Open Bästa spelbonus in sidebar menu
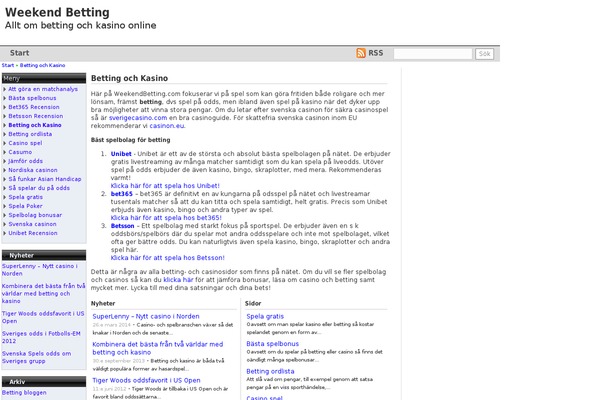 click(32, 98)
